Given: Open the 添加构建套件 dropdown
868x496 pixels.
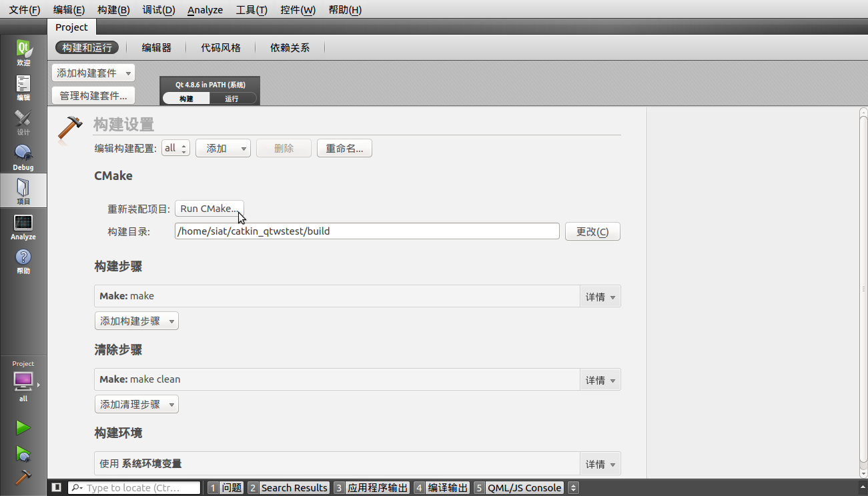Looking at the screenshot, I should [x=93, y=73].
